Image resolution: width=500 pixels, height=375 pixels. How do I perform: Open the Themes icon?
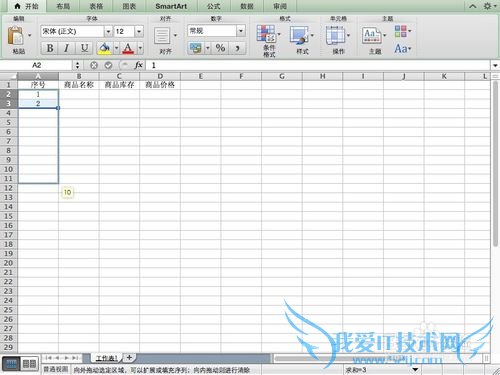coord(371,36)
